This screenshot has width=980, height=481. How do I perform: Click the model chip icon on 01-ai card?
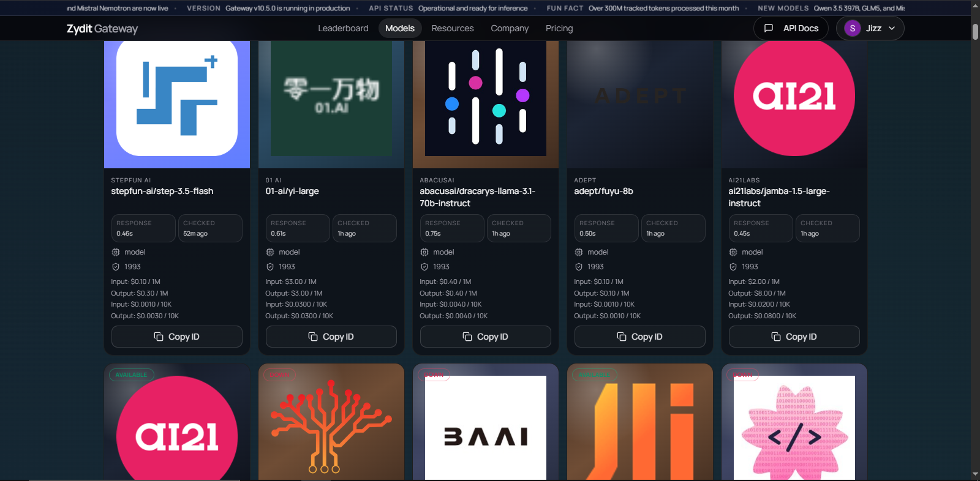tap(270, 252)
